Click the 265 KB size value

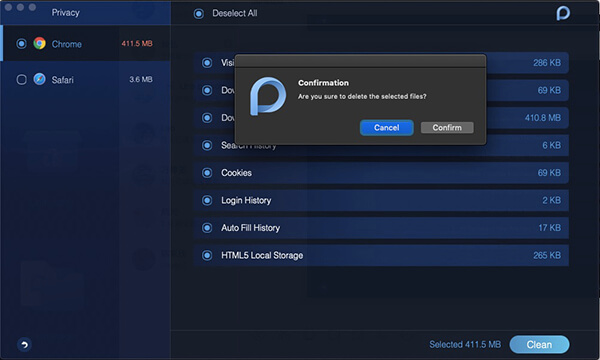tap(547, 256)
